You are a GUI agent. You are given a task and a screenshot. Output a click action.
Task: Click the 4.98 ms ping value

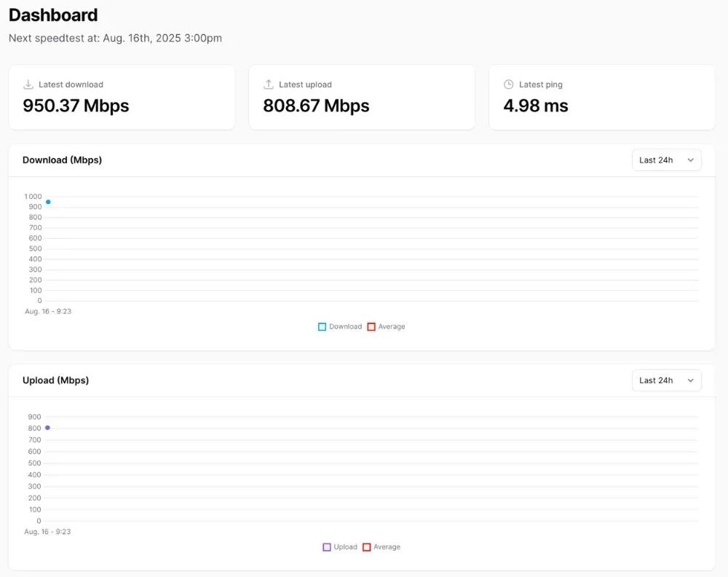(x=535, y=106)
